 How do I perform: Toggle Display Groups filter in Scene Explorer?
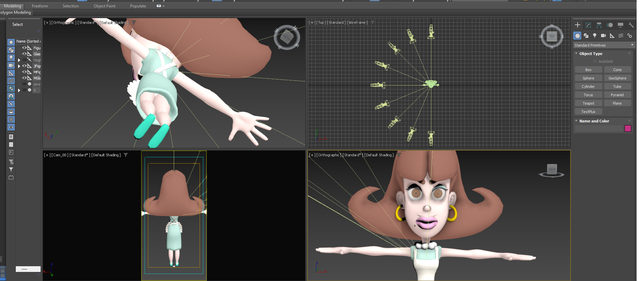11,89
